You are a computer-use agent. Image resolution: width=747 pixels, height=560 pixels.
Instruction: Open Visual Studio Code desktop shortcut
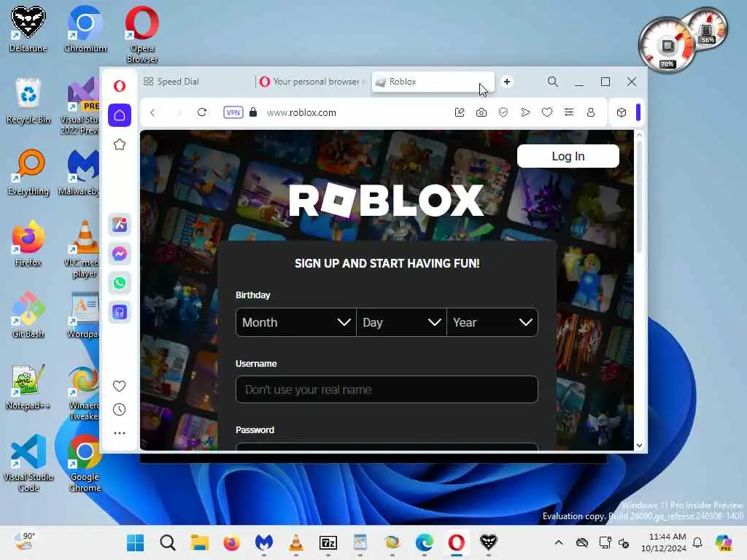click(x=28, y=463)
